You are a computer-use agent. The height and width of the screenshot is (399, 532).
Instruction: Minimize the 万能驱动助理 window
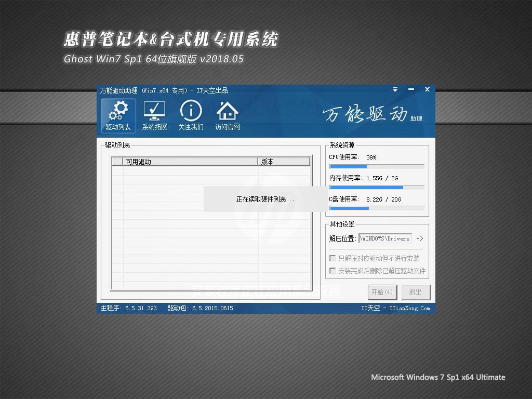[x=411, y=89]
